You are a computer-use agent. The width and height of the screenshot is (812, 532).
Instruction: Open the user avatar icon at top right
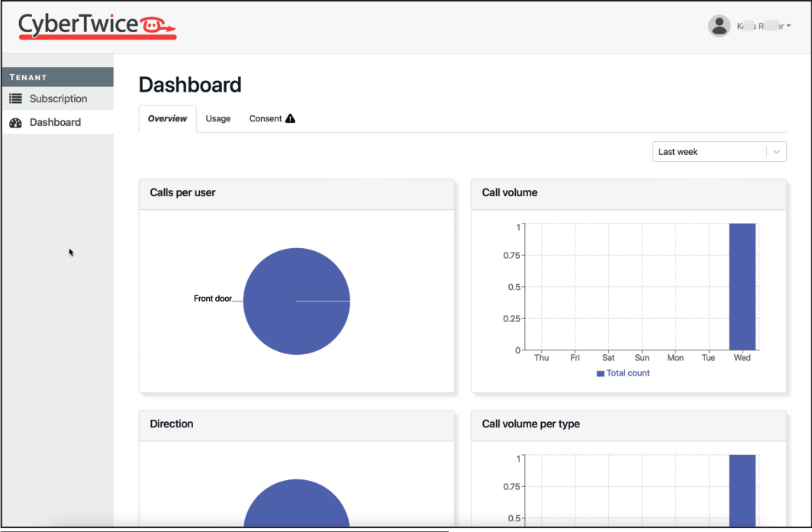[719, 25]
